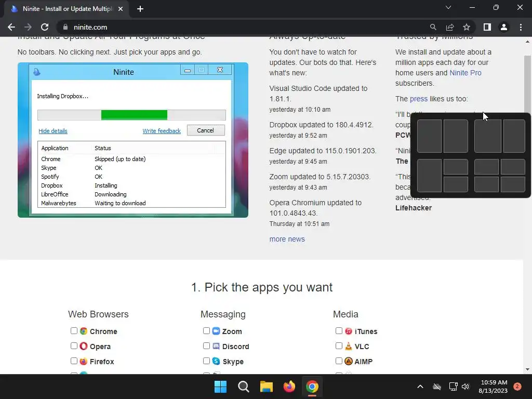Click the Skype logo in Messaging list
This screenshot has height=399, width=532.
(x=216, y=361)
